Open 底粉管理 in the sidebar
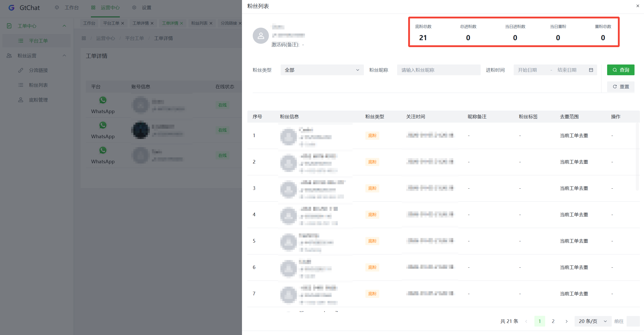Screen dimensions: 644x335 click(38, 100)
